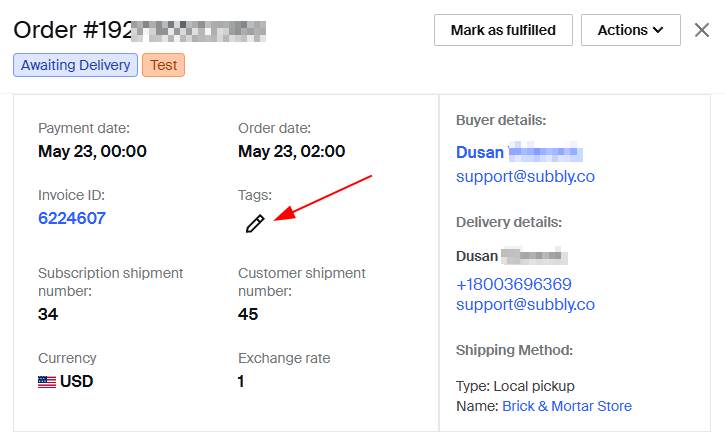Click buyer email support@subbly.co
This screenshot has width=725, height=444.
pyautogui.click(x=525, y=176)
